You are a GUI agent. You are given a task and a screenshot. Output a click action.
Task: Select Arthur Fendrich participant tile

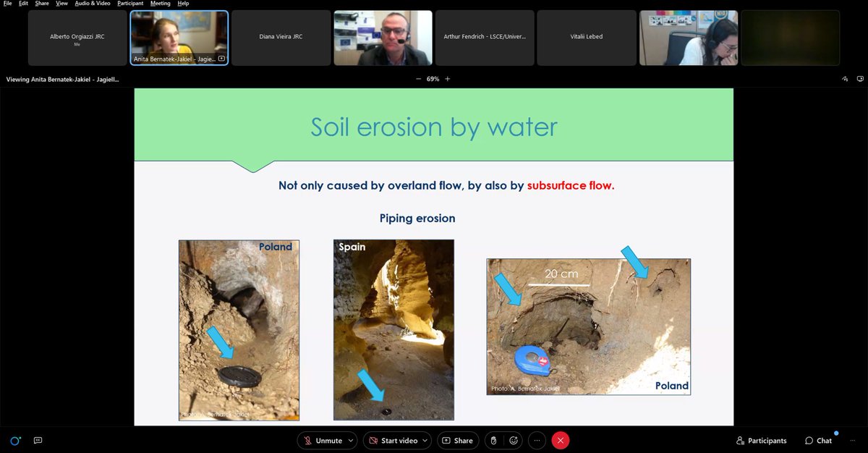tap(485, 38)
